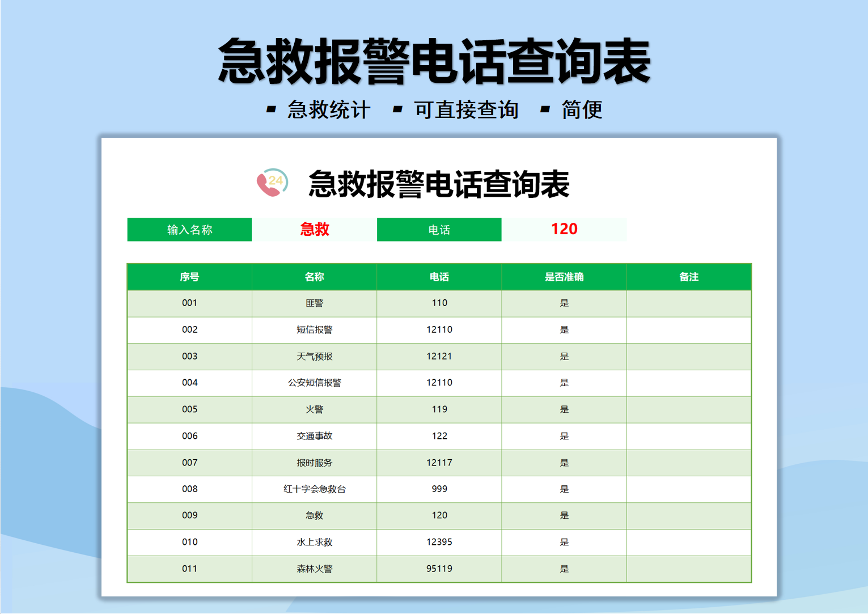This screenshot has width=868, height=614.
Task: Click the 120 query result field
Action: pos(564,230)
